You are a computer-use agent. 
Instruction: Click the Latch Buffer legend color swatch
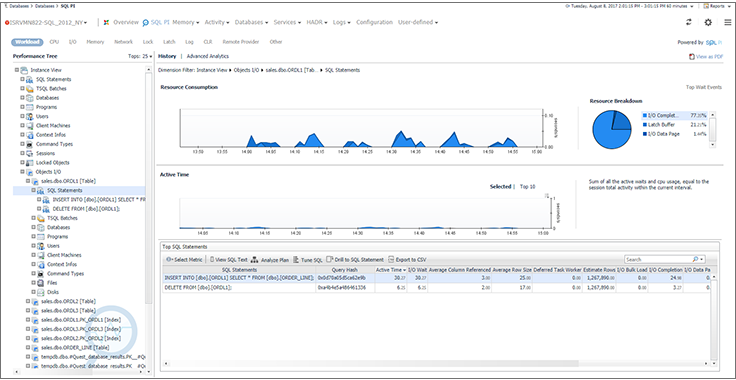click(x=644, y=125)
